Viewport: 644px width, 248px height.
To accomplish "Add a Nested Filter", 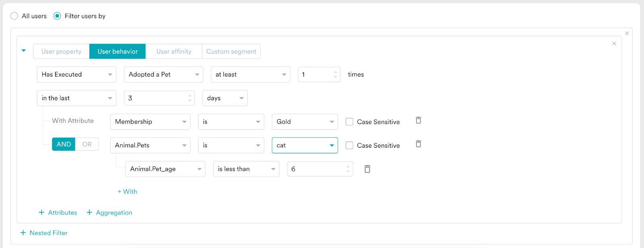I will coord(44,233).
